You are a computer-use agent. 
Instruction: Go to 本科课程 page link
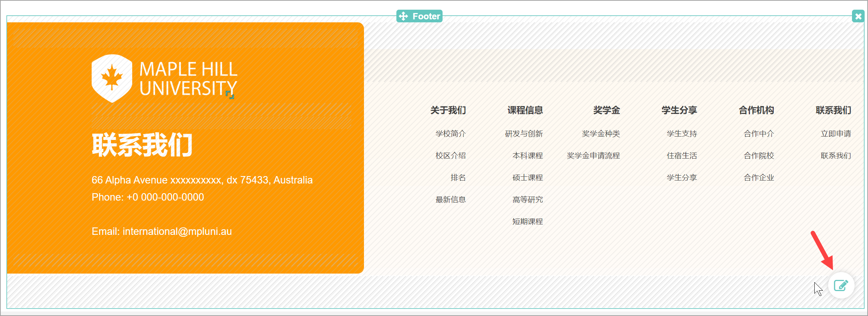528,156
